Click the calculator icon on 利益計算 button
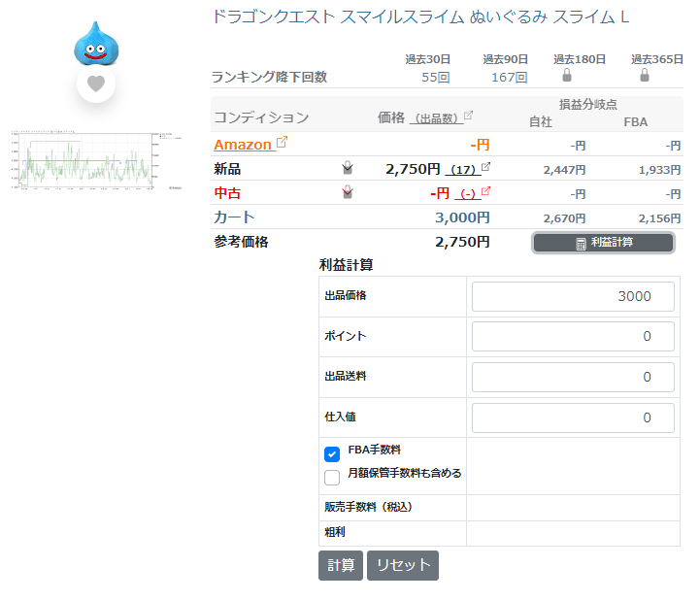Viewport: 700px width, 601px height. [x=581, y=244]
